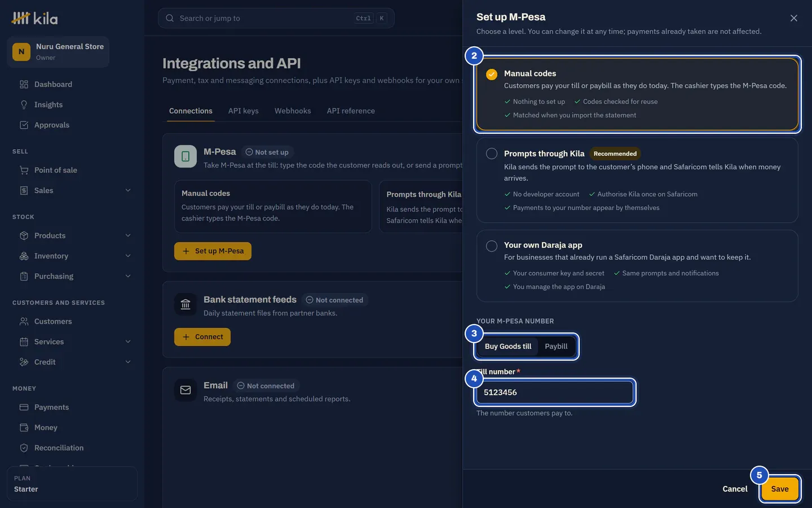Save the M-Pesa setup
The width and height of the screenshot is (812, 508).
click(x=780, y=489)
